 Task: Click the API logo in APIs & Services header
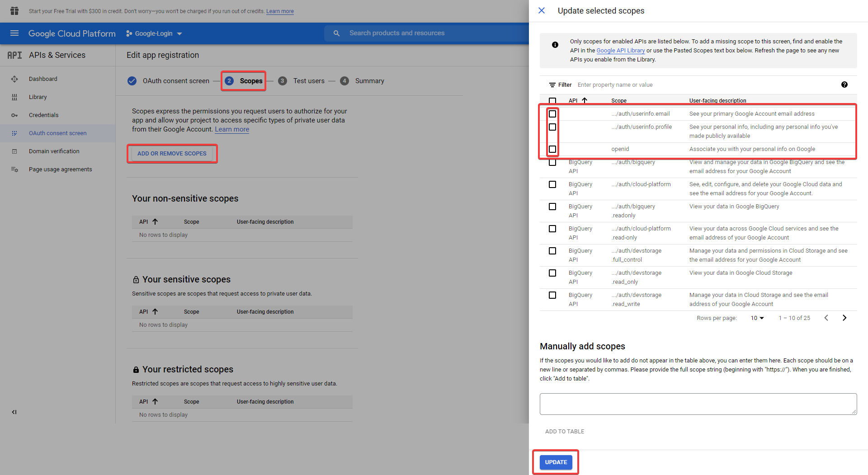tap(14, 55)
